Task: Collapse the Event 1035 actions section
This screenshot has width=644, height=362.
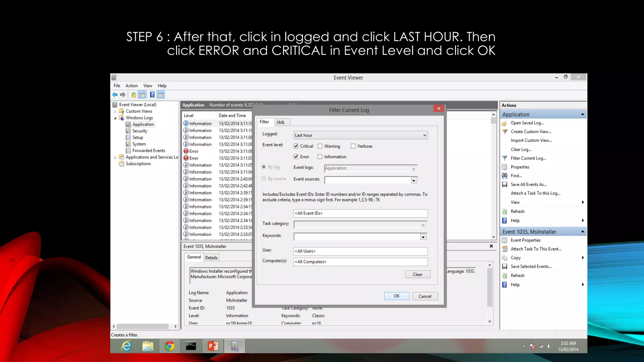Action: [582, 232]
